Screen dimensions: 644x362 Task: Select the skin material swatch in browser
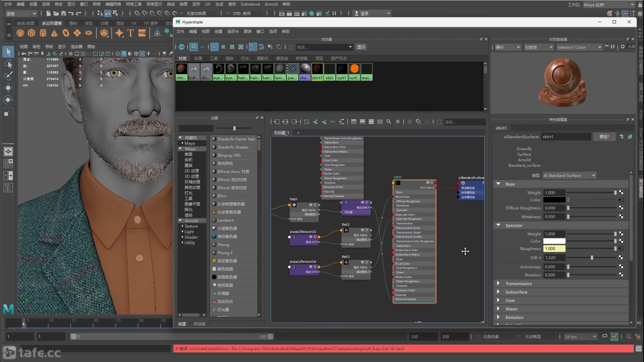(329, 72)
